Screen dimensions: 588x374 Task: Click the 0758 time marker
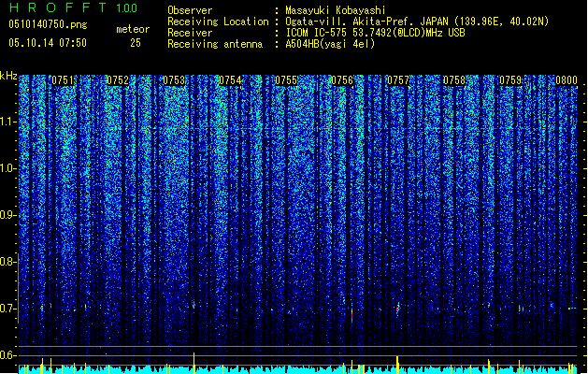click(454, 80)
